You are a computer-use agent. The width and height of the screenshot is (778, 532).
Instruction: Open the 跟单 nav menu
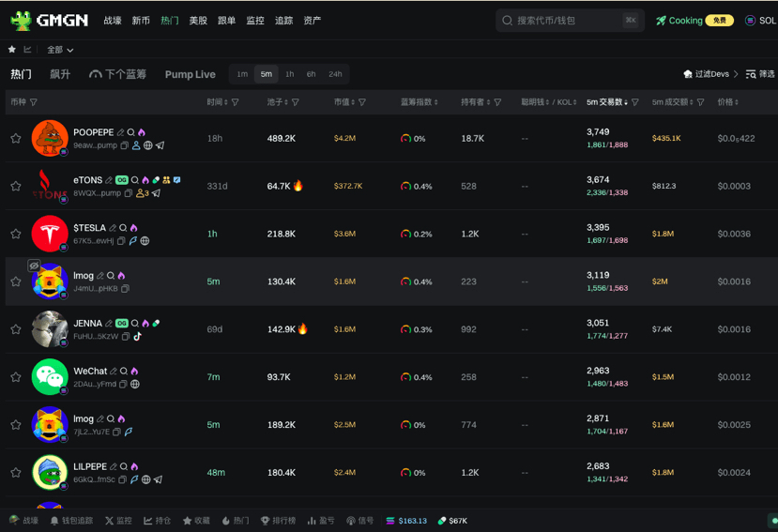click(226, 21)
